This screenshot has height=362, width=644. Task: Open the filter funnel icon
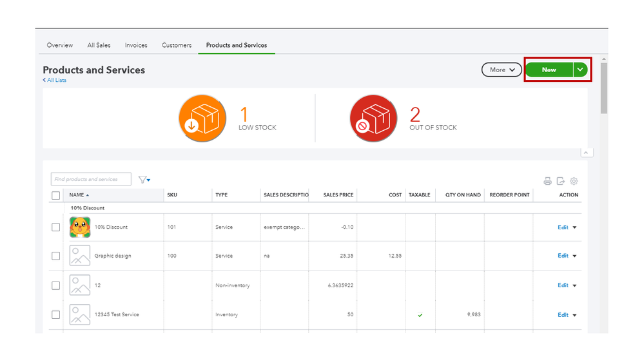click(x=143, y=180)
